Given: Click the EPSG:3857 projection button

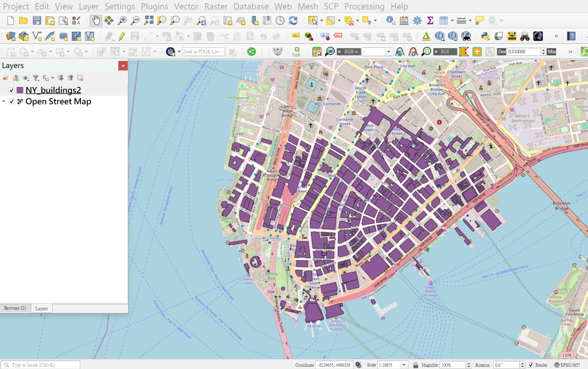Looking at the screenshot, I should pos(570,365).
